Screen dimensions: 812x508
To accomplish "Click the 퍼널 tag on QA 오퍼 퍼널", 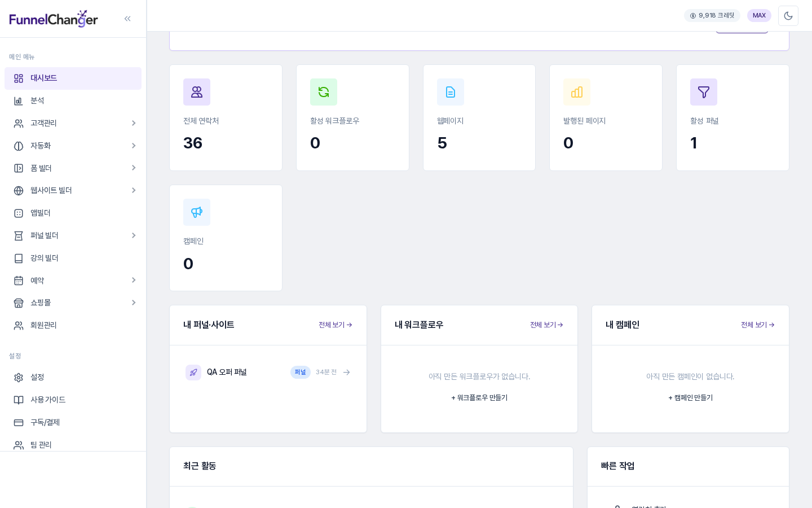I will pyautogui.click(x=301, y=373).
